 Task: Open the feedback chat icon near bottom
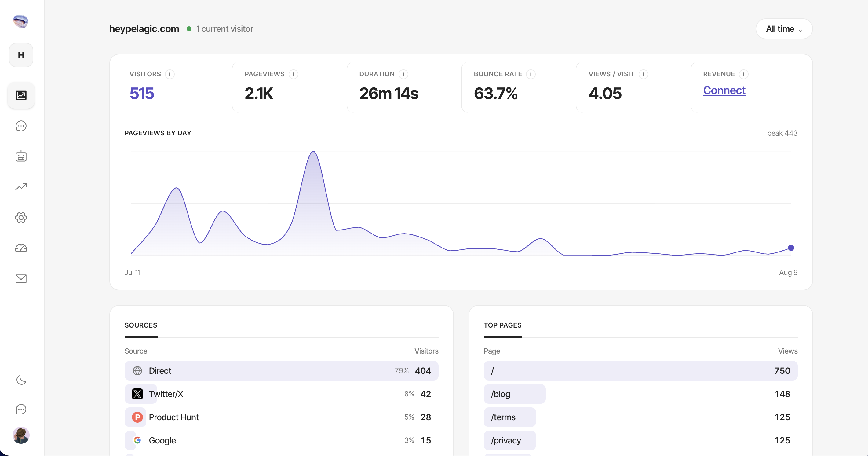[x=21, y=409]
